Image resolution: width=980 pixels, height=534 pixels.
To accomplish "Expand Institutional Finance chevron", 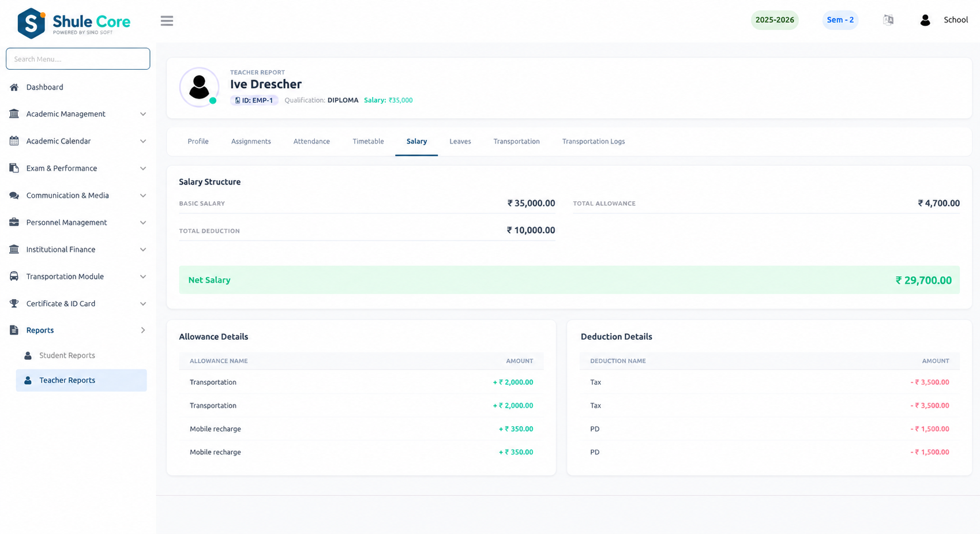I will tap(143, 250).
